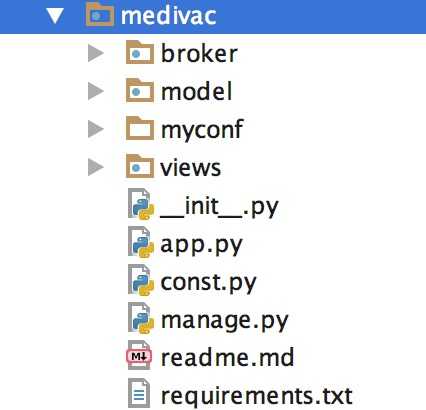This screenshot has width=426, height=410.
Task: Click the Markdown icon for readme.md
Action: click(x=139, y=355)
